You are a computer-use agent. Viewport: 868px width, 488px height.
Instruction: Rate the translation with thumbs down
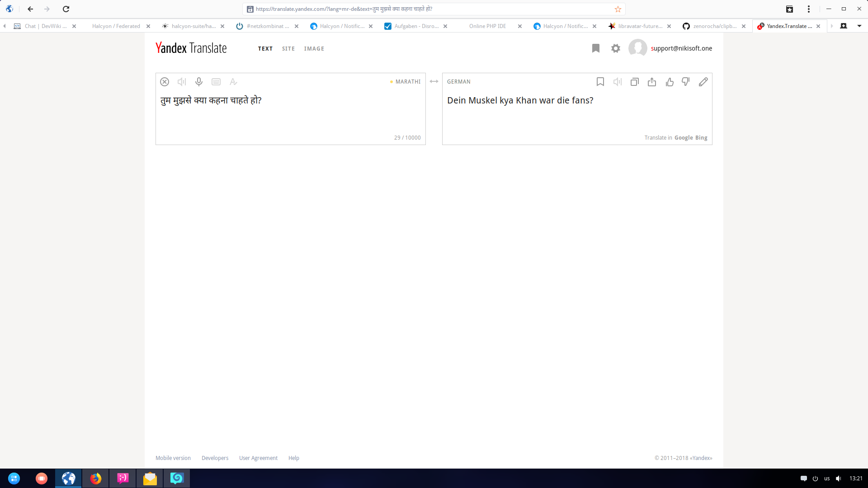pyautogui.click(x=686, y=82)
